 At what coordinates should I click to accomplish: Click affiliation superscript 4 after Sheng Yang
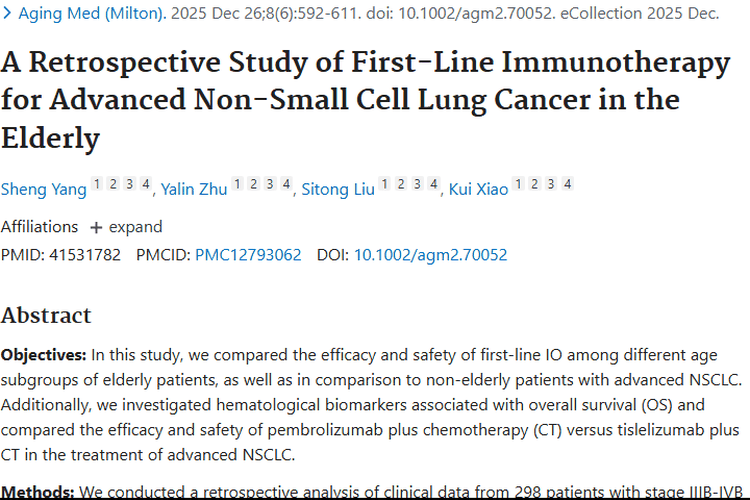[x=146, y=184]
